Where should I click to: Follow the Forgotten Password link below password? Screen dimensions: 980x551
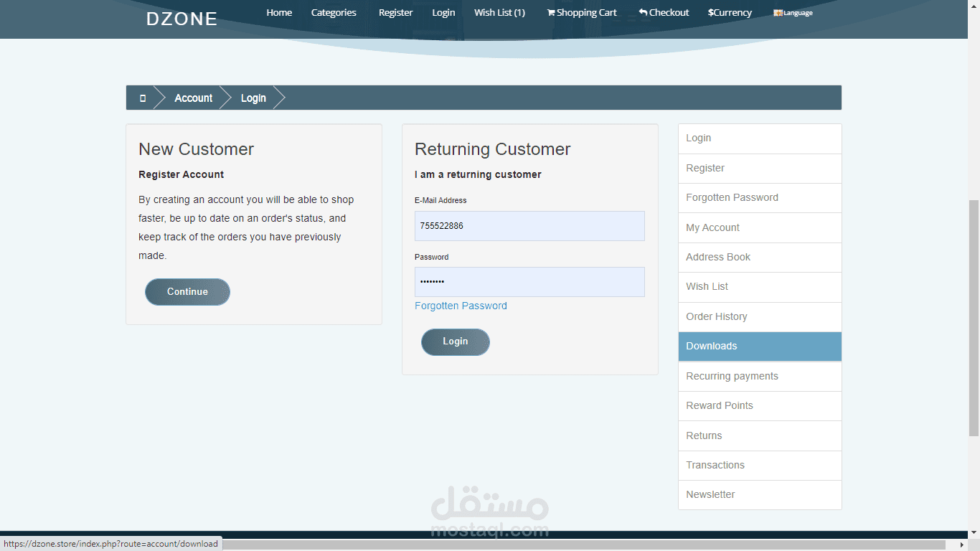pos(461,306)
